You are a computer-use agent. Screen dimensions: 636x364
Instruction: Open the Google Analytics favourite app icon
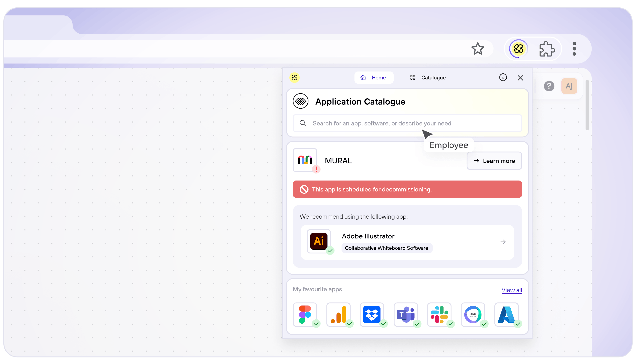tap(338, 315)
